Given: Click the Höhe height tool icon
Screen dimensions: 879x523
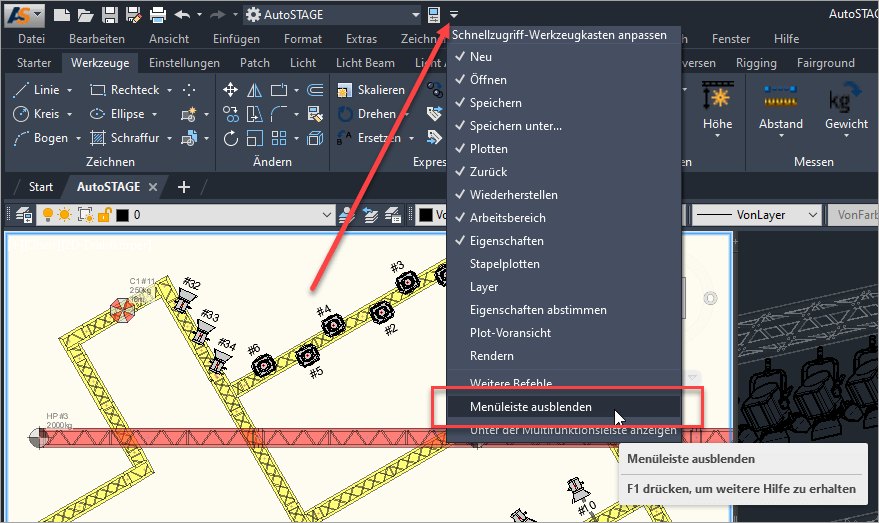Looking at the screenshot, I should (x=717, y=107).
